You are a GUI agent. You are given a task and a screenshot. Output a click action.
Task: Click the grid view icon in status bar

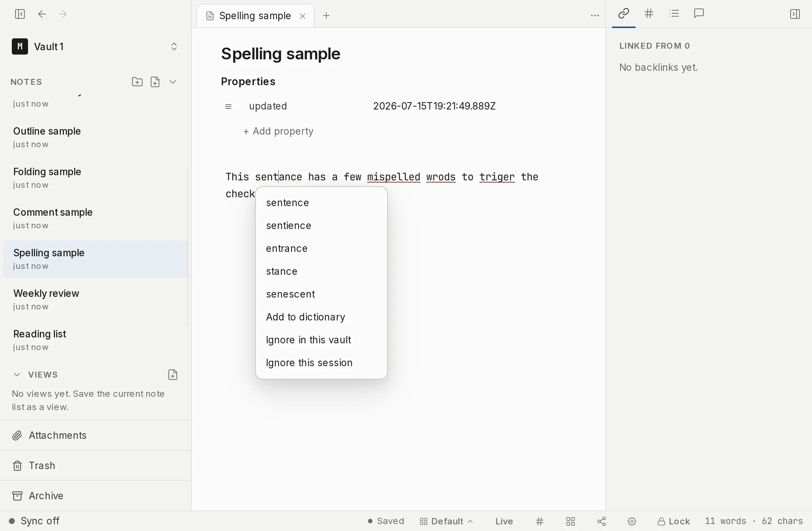click(571, 521)
